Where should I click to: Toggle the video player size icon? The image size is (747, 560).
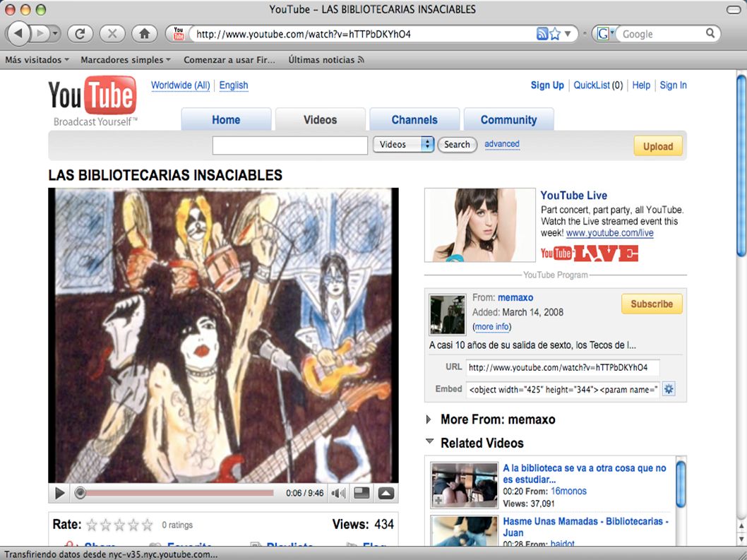click(361, 494)
